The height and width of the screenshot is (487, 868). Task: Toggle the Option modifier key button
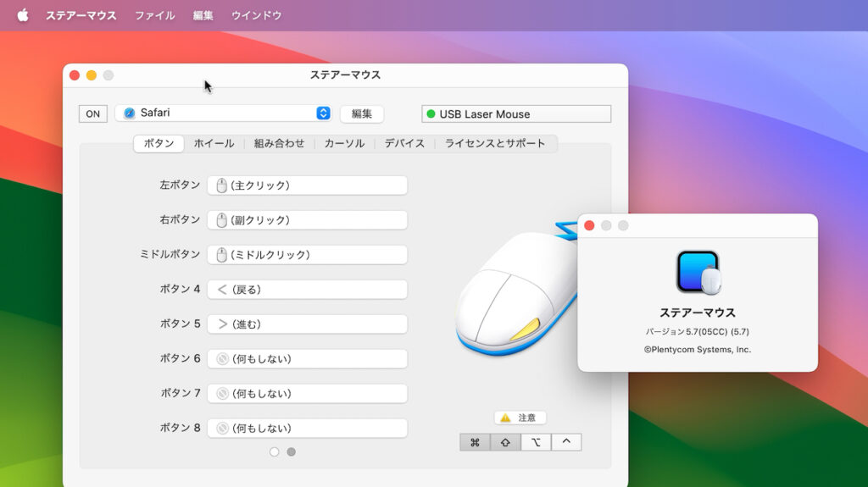click(x=536, y=442)
